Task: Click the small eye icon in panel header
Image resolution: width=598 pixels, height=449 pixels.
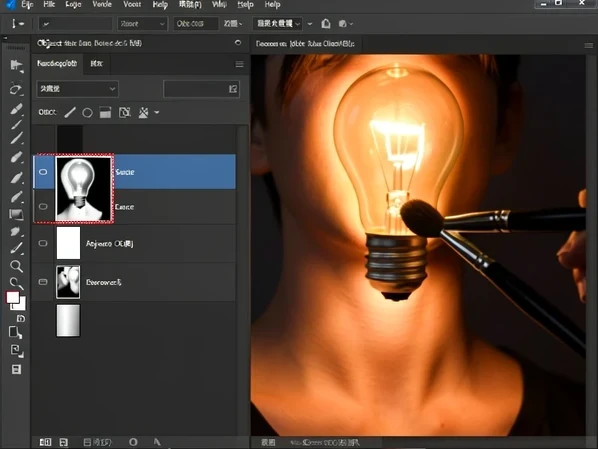Action: (x=238, y=42)
